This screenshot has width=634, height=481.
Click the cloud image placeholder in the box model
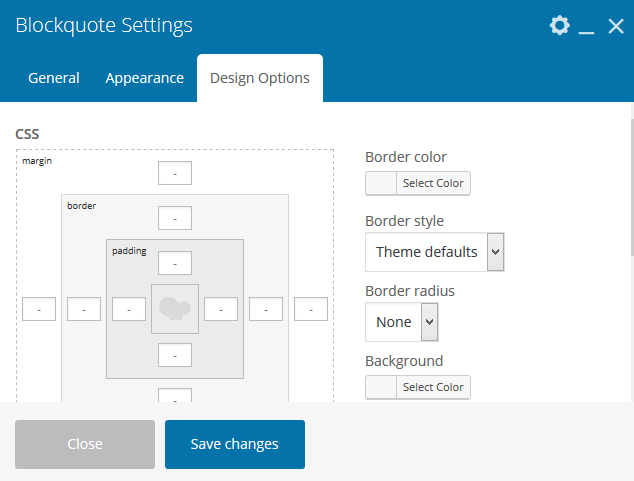coord(175,309)
